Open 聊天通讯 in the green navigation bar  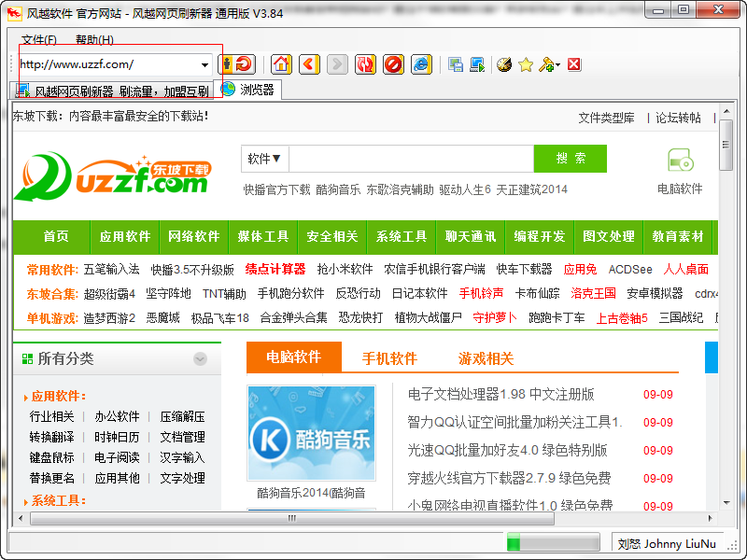pos(471,237)
